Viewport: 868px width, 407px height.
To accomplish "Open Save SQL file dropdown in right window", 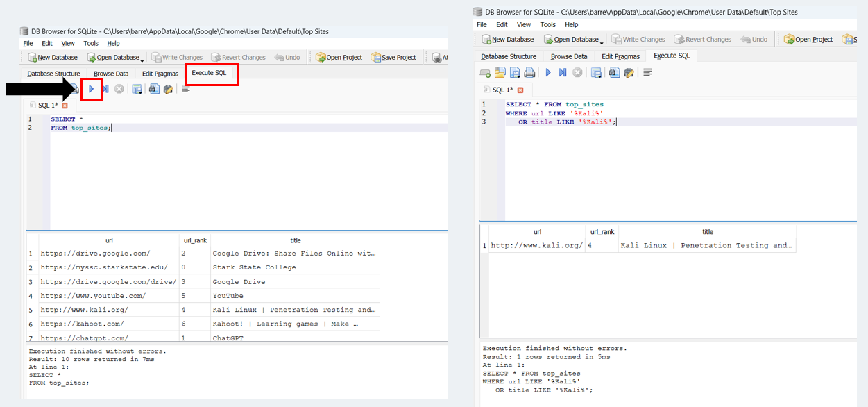I will coord(516,72).
